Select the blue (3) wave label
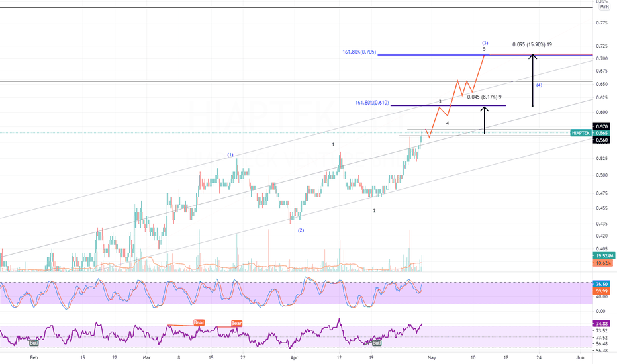617x364 pixels. (x=485, y=43)
